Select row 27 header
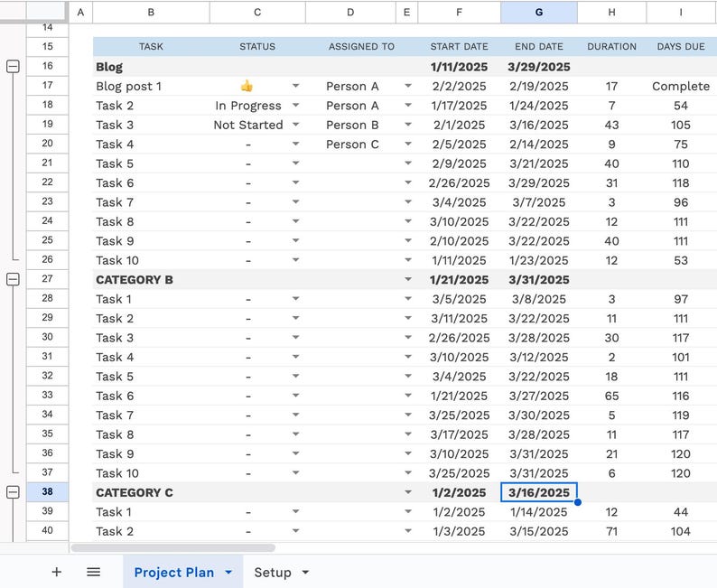The image size is (717, 588). click(x=48, y=279)
